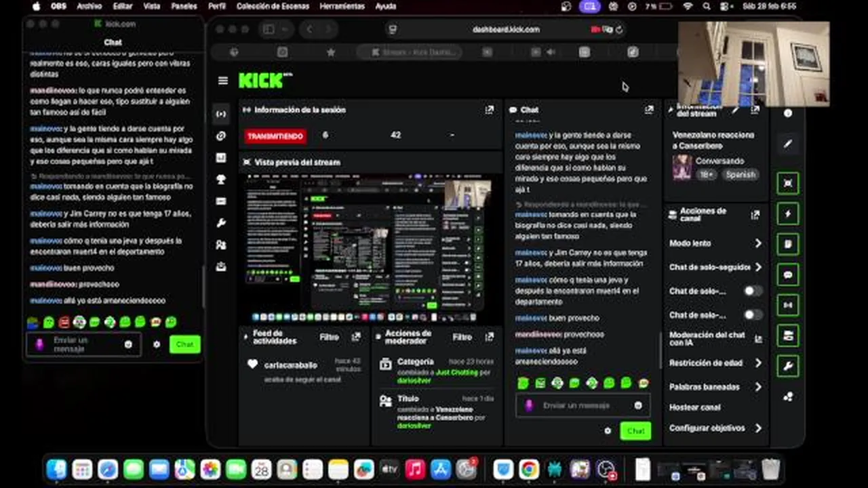Open the community users icon in sidebar
This screenshot has width=868, height=488.
point(221,245)
